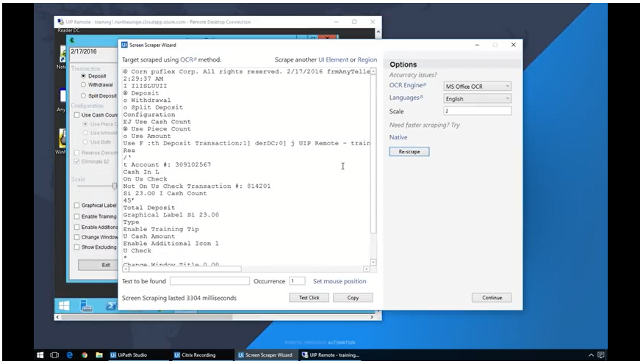Open the Windows Start button
The image size is (643, 364).
point(40,355)
